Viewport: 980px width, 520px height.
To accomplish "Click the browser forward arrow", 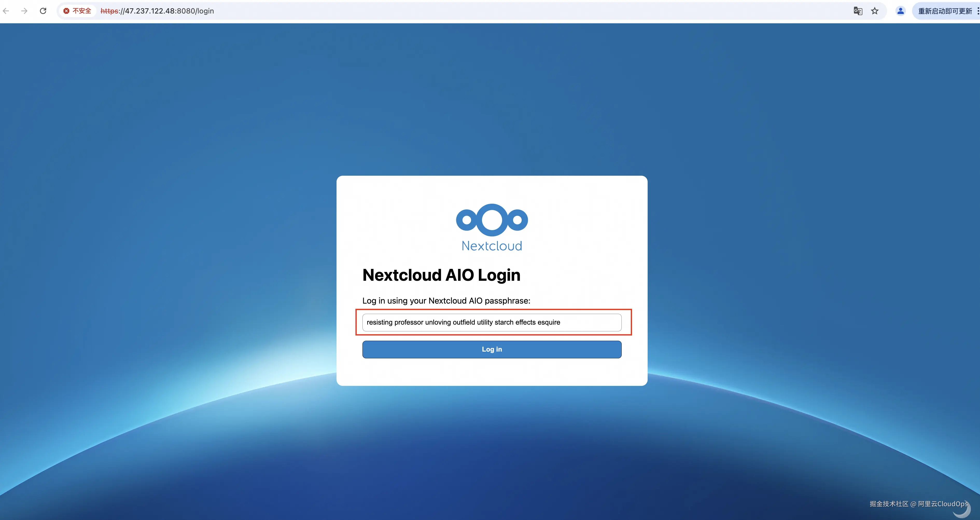I will coord(24,11).
